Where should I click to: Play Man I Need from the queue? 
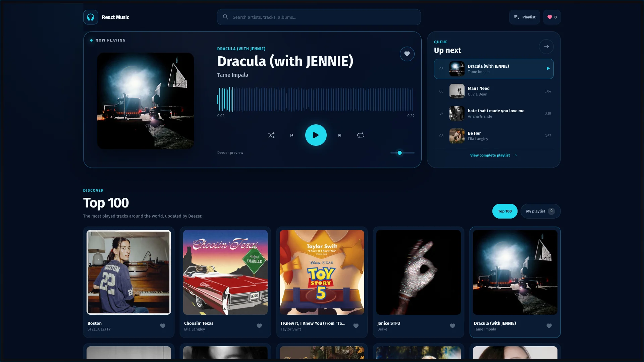pos(494,91)
